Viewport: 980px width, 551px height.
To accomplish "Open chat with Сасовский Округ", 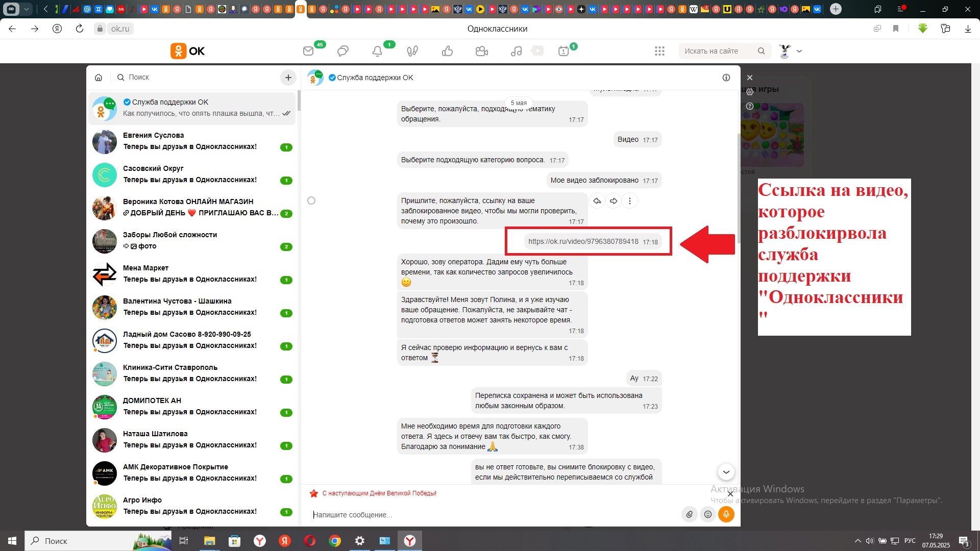I will [192, 174].
